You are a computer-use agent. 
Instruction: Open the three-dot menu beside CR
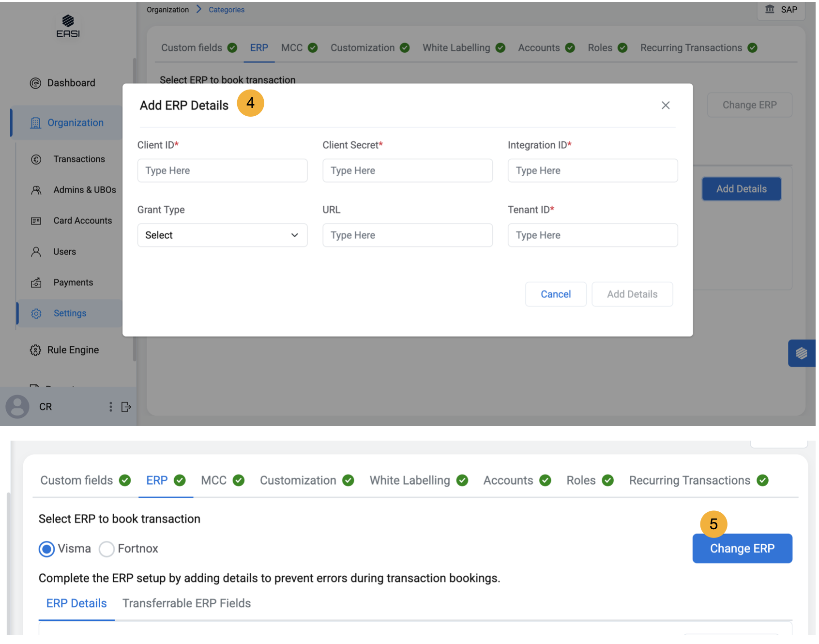(111, 407)
